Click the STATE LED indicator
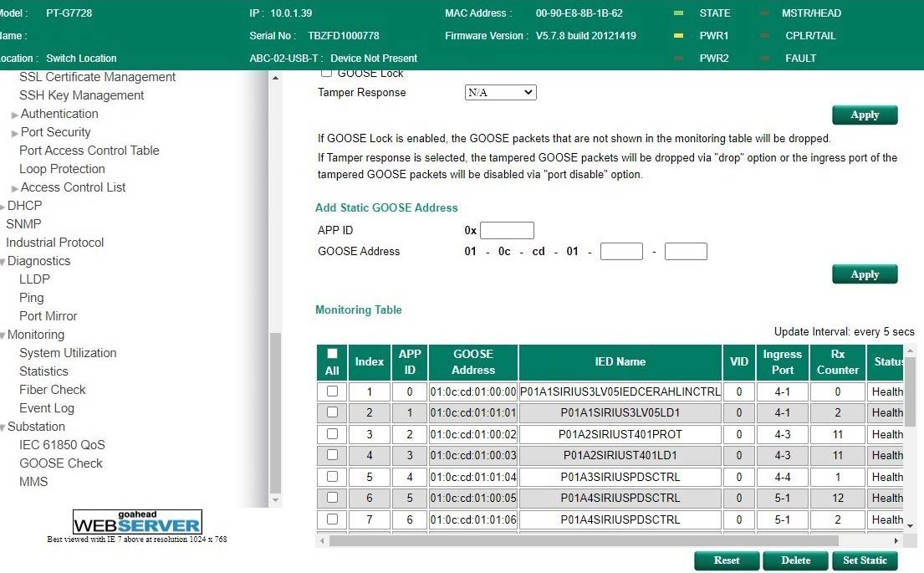 click(x=678, y=13)
